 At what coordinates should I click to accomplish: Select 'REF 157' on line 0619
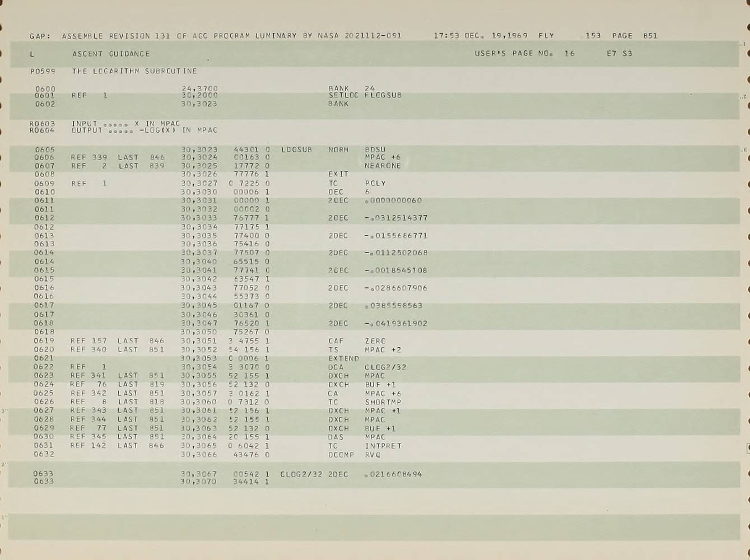[x=88, y=341]
